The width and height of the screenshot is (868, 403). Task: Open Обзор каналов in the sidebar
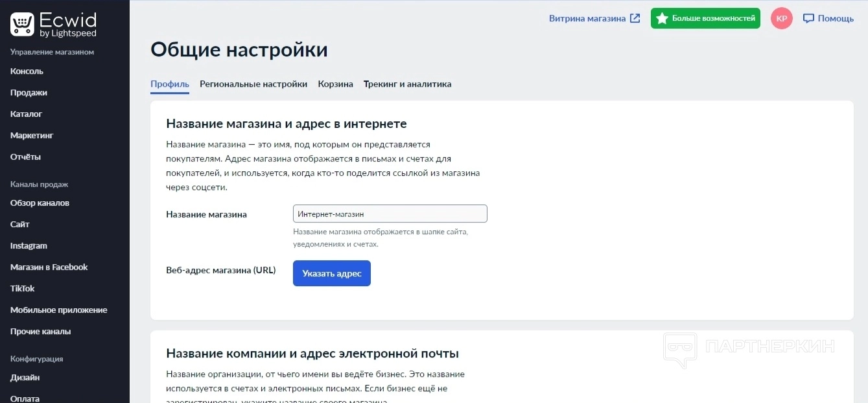[x=40, y=202]
